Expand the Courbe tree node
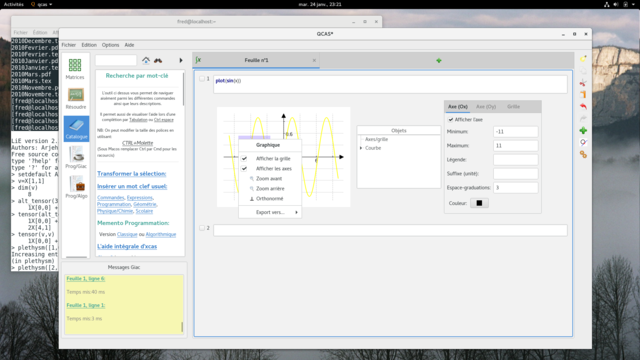The width and height of the screenshot is (640, 360). coord(361,148)
